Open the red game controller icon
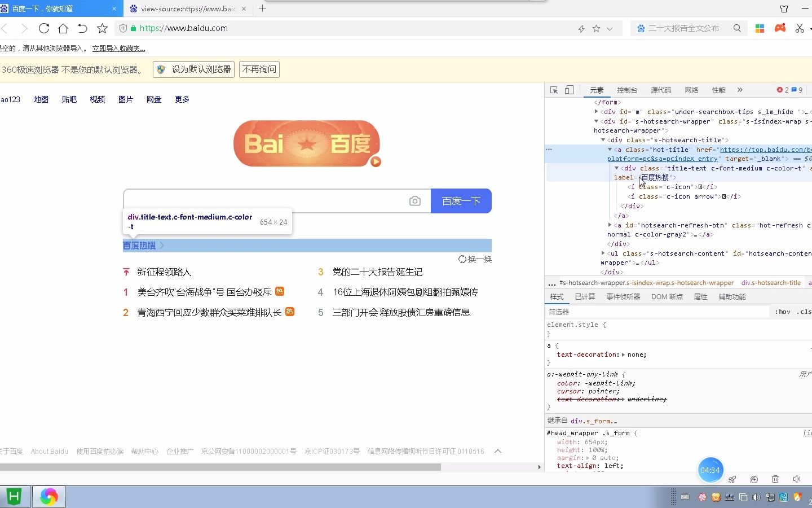The width and height of the screenshot is (812, 508). pyautogui.click(x=780, y=28)
